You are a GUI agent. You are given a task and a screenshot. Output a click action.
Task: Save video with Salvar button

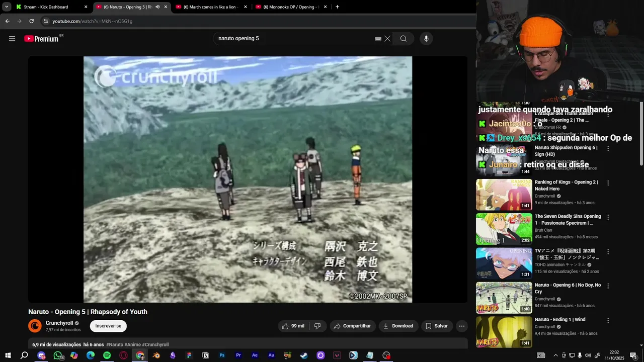click(437, 326)
